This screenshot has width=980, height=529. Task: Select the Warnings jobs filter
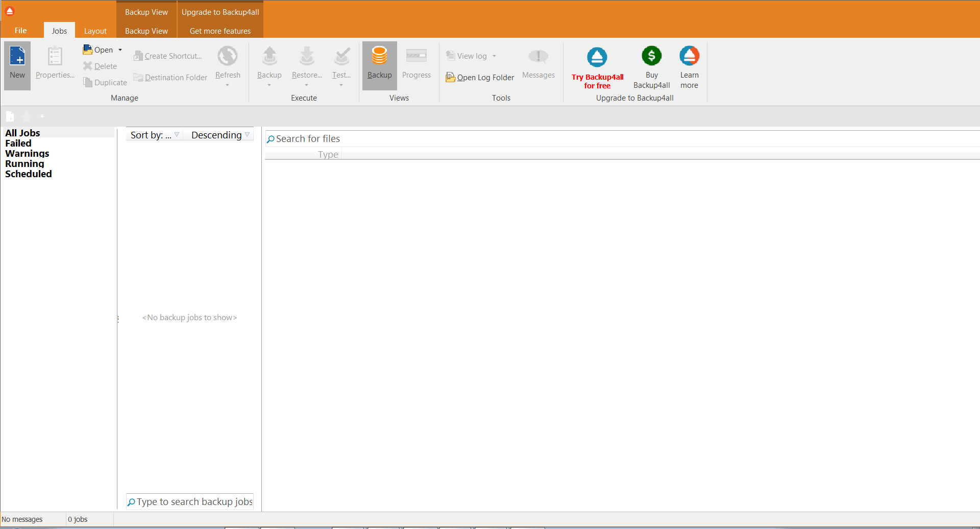pyautogui.click(x=27, y=153)
